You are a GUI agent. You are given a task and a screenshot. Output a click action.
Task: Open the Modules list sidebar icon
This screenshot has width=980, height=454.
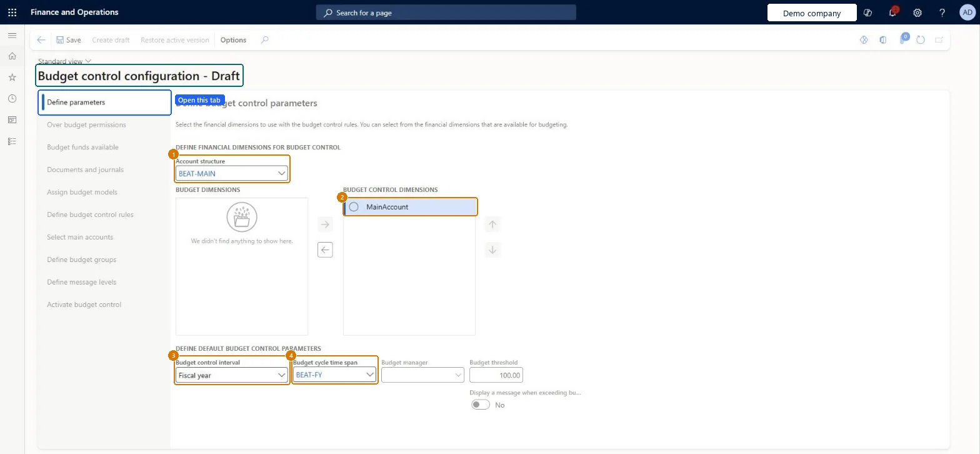tap(12, 141)
